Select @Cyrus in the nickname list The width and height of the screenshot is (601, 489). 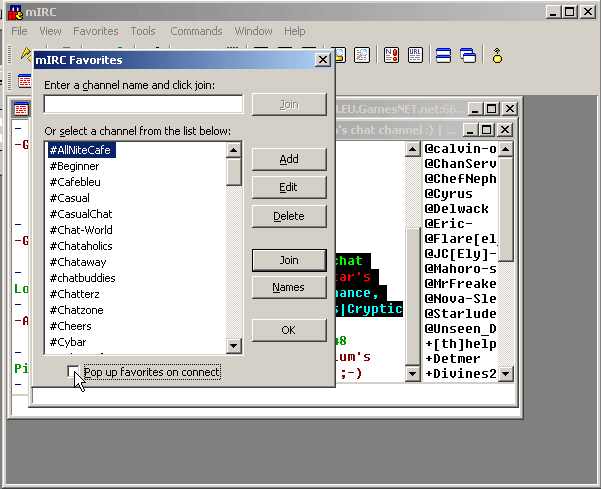[448, 194]
